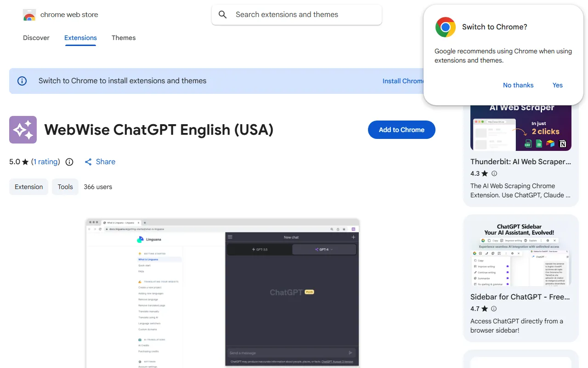Dismiss popup with No thanks
The width and height of the screenshot is (588, 368).
coord(518,85)
